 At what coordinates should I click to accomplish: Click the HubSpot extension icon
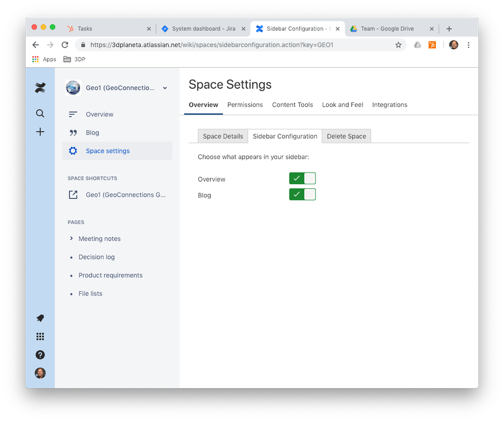click(x=432, y=45)
